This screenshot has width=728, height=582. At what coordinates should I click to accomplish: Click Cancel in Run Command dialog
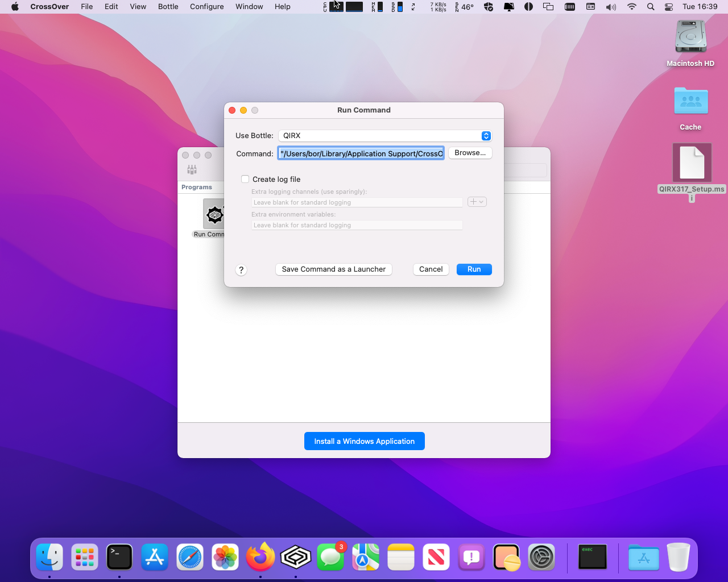point(431,269)
